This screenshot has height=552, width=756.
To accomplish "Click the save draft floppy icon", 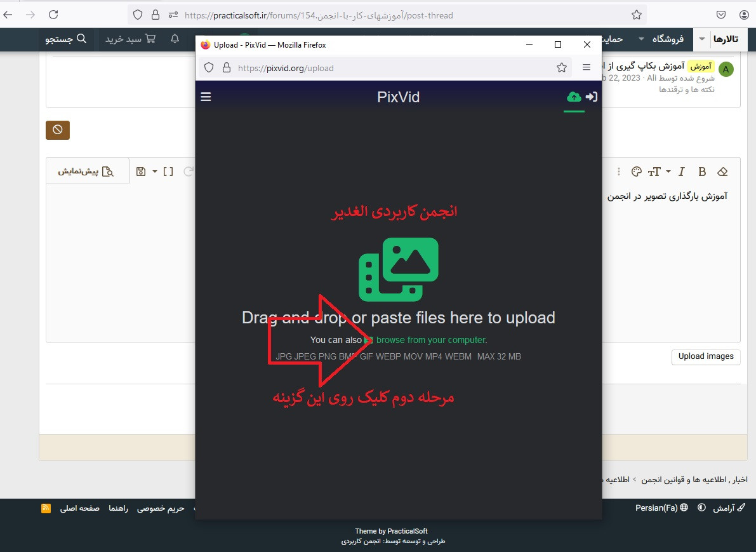I will point(141,172).
